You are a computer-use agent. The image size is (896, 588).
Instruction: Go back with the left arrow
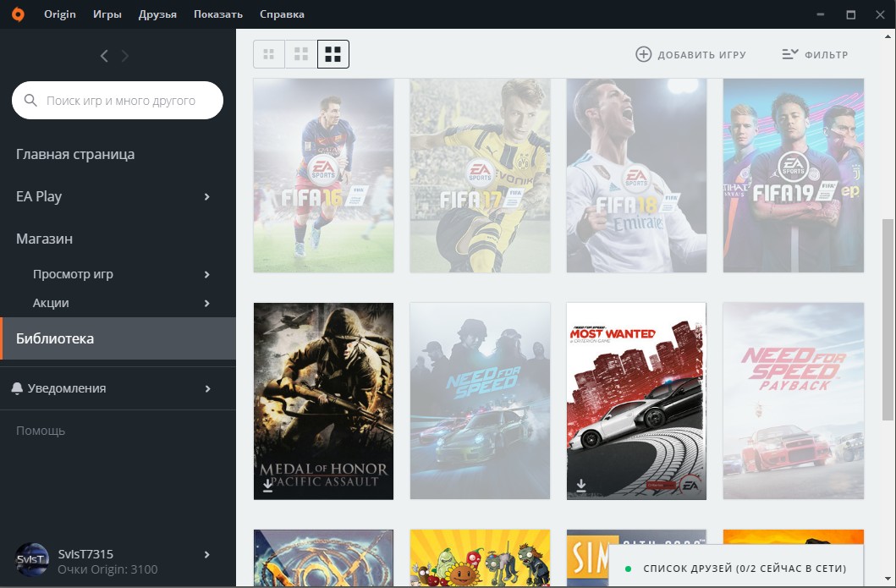pos(104,56)
